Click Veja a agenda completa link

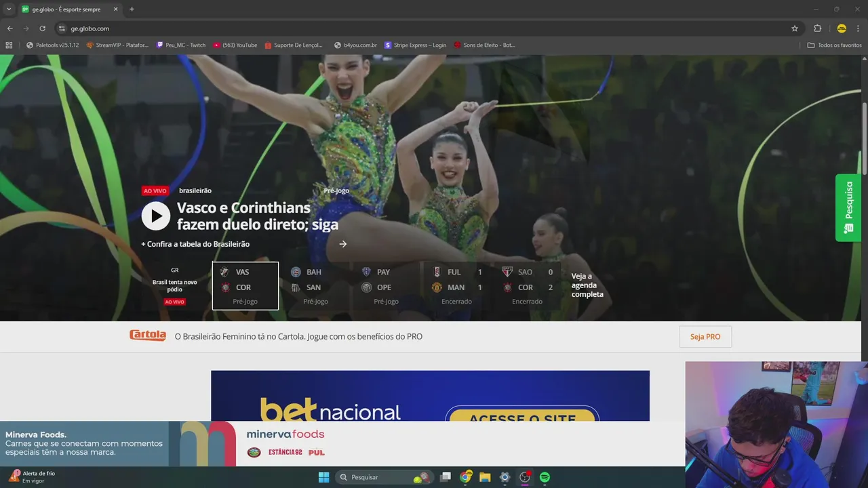(x=587, y=285)
